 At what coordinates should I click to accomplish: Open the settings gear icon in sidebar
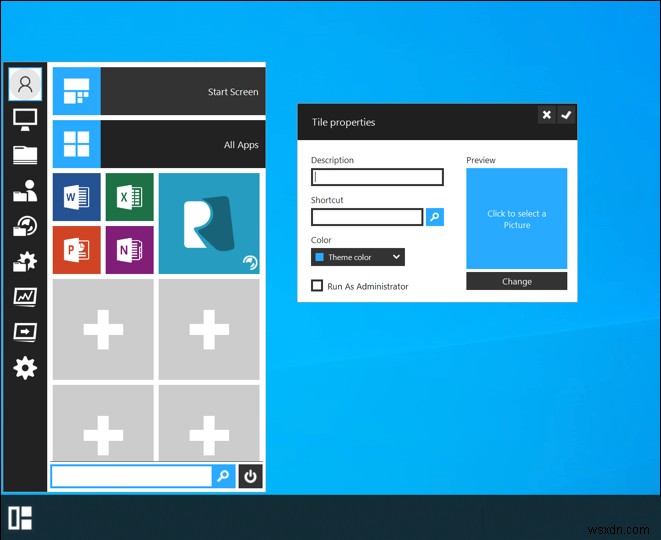pos(25,368)
